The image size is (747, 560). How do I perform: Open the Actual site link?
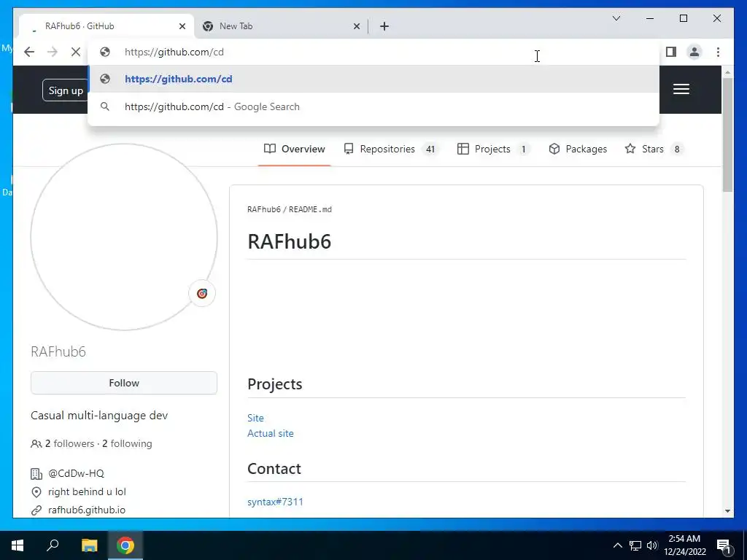click(270, 433)
